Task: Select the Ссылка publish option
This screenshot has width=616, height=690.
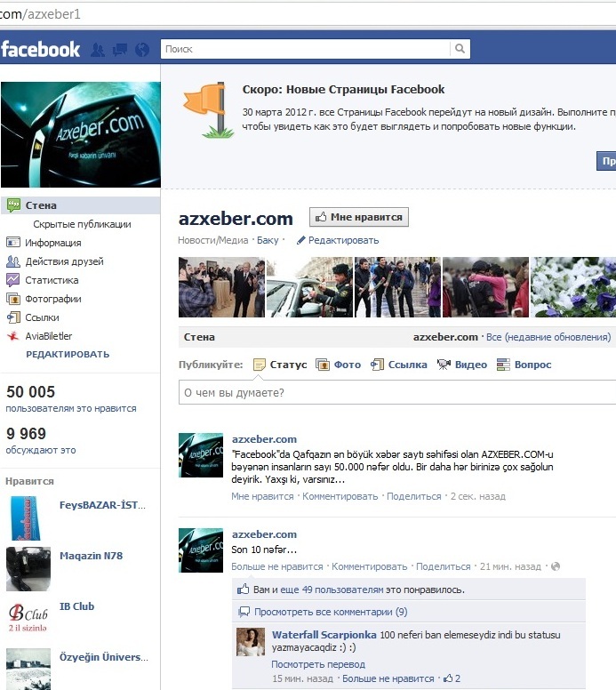Action: tap(398, 365)
